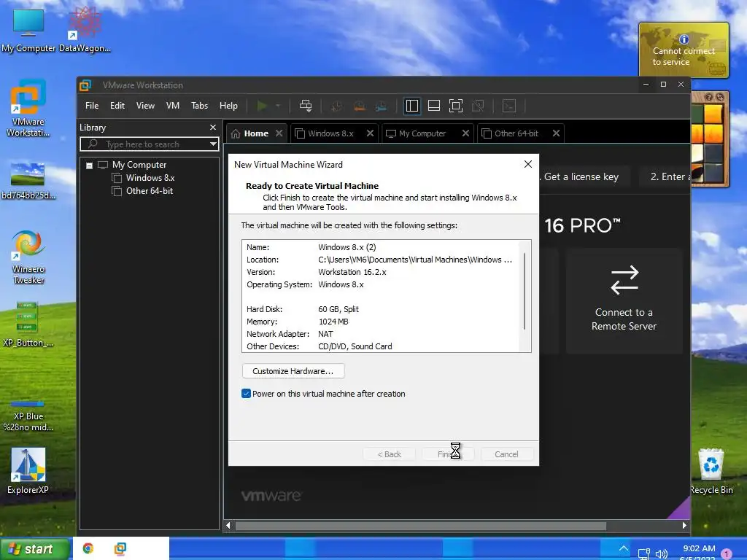Open the View menu

coord(145,106)
